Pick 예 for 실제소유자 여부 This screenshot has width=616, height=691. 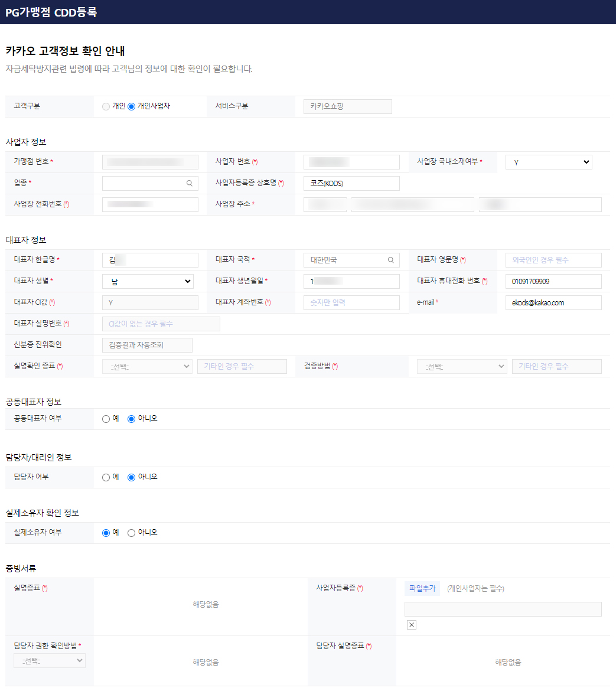point(106,533)
